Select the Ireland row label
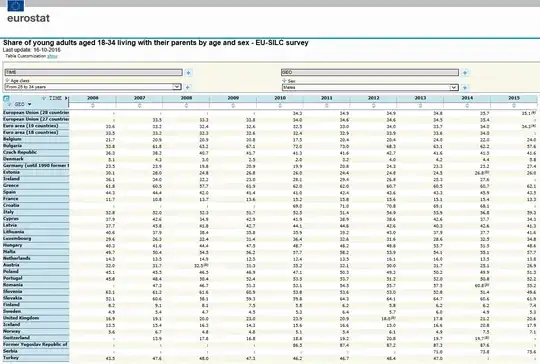The image size is (540, 364). click(11, 179)
